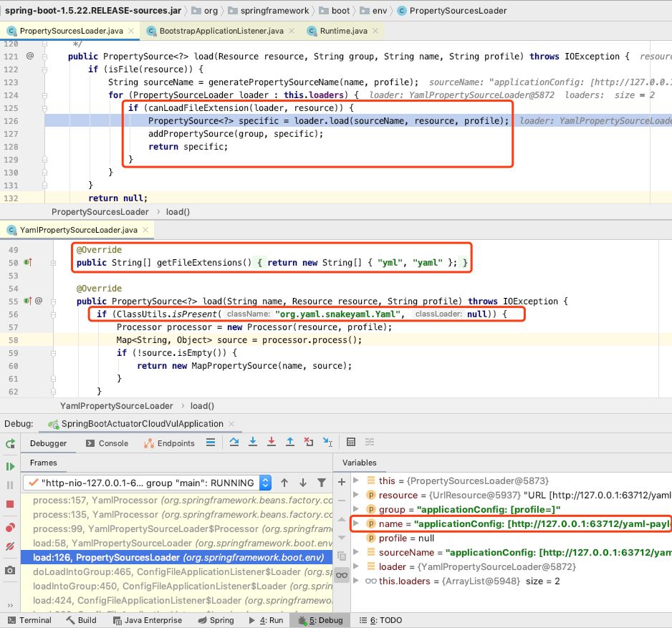Click the Step Over debugger icon
Viewport: 672px width, 628px height.
coord(235,442)
